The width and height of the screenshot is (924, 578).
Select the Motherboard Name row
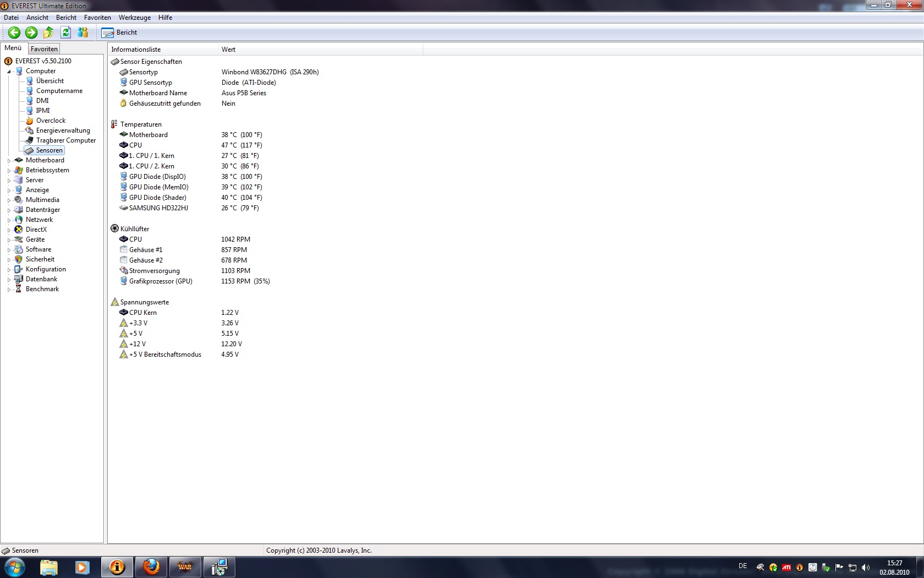(x=193, y=93)
